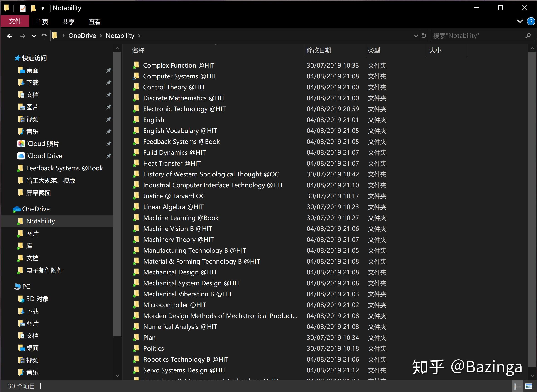Viewport: 537px width, 392px height.
Task: Switch to large thumbnails view icon
Action: [529, 386]
